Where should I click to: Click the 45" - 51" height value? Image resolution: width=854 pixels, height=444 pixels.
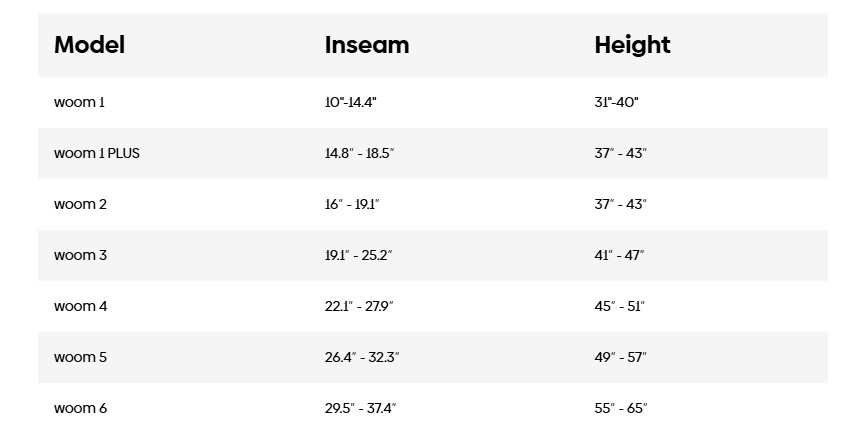point(620,306)
